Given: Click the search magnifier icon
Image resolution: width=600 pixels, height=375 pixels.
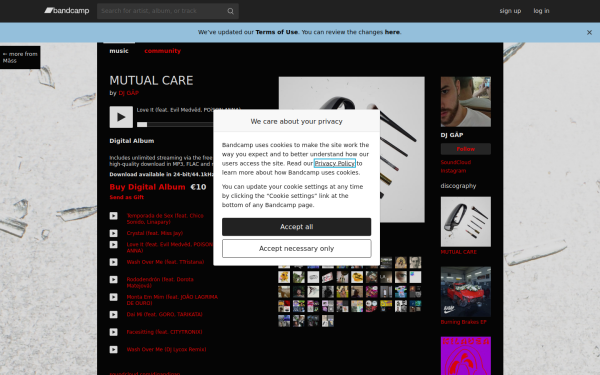Looking at the screenshot, I should coord(230,11).
